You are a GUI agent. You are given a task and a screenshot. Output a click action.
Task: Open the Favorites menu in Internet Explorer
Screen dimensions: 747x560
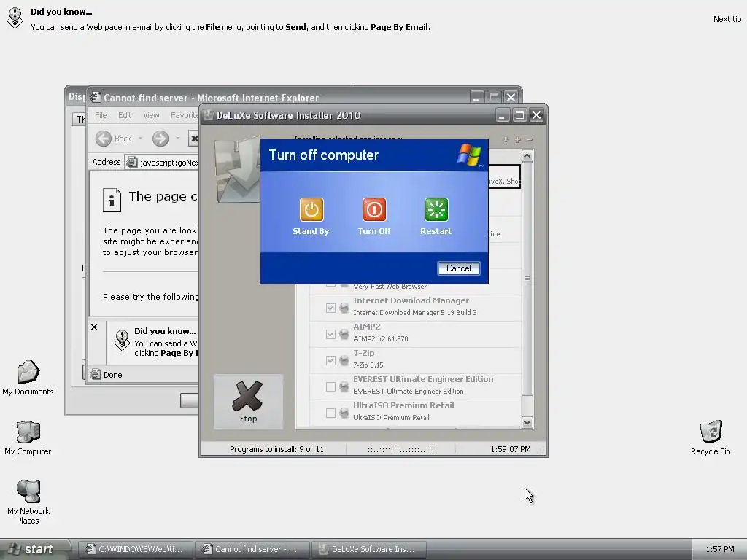point(185,115)
